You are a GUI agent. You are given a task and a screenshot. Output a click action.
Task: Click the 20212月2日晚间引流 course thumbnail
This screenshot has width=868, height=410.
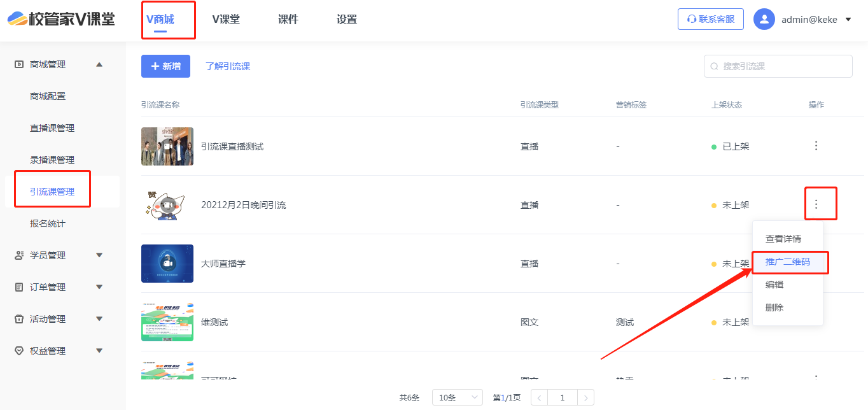click(167, 205)
